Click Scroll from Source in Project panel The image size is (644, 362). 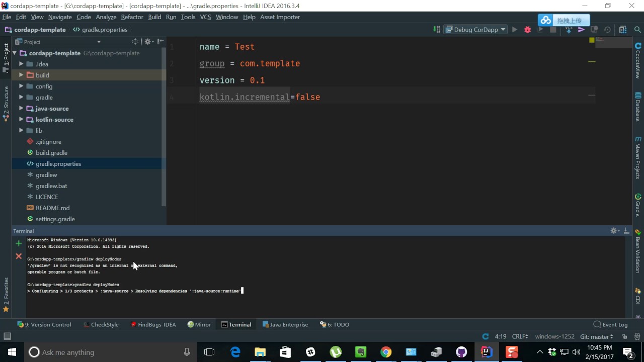(x=135, y=42)
